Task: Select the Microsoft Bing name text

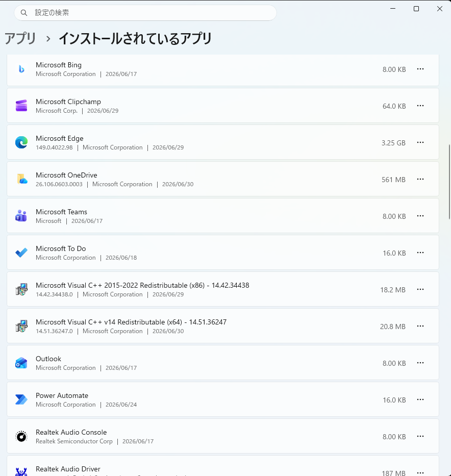Action: point(59,65)
